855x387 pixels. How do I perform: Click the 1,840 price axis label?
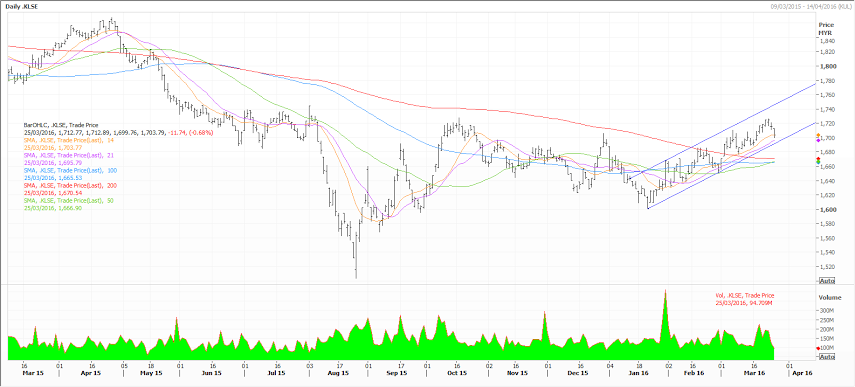tap(828, 41)
